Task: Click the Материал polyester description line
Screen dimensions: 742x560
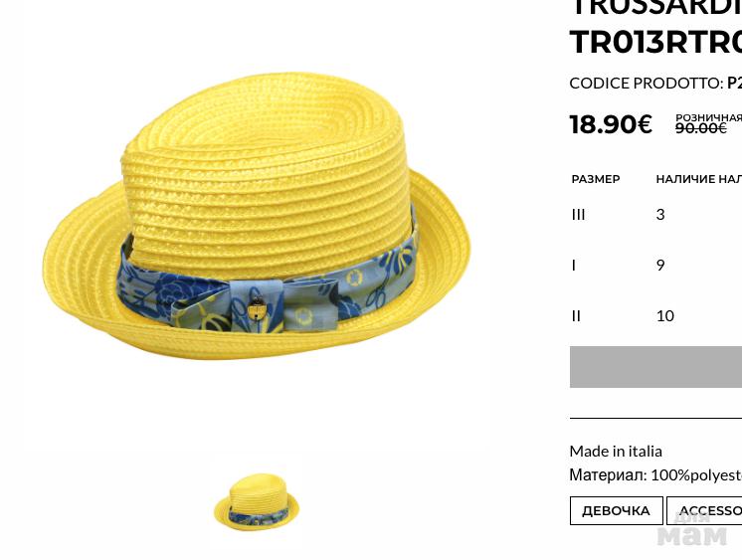Action: click(x=655, y=474)
